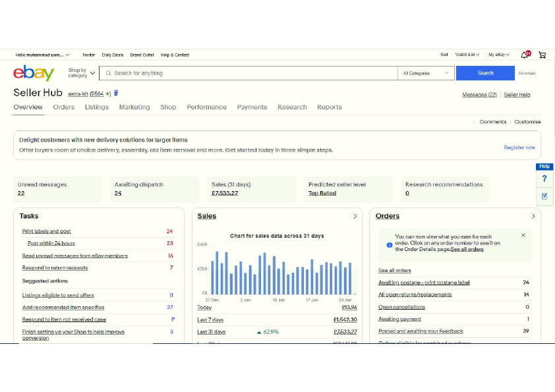Click the Comments link

point(492,122)
